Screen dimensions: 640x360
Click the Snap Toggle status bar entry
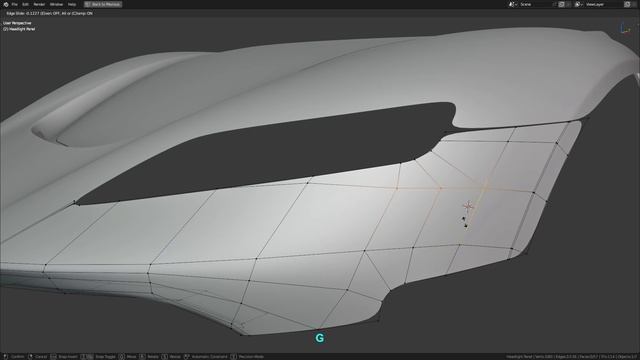[98, 356]
